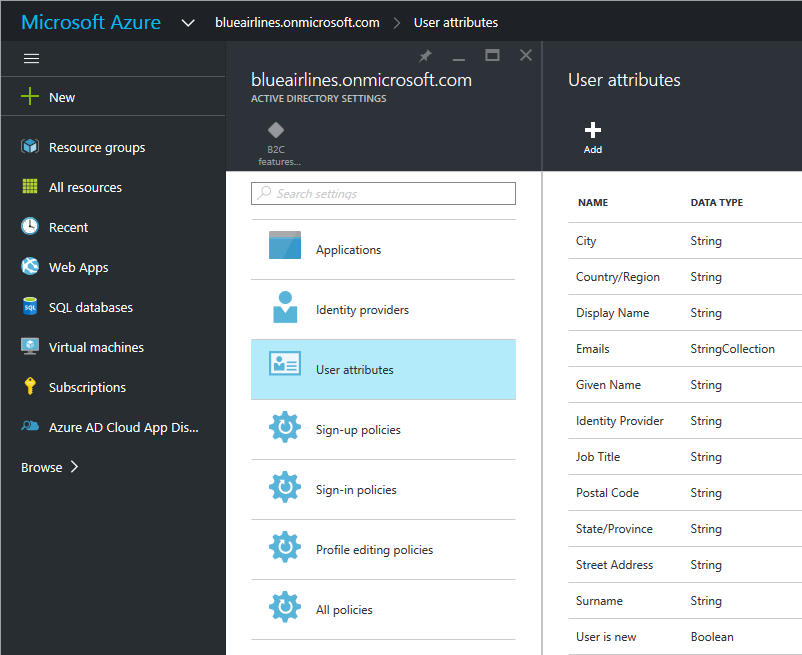
Task: Select the Given Name attribute row
Action: [685, 385]
